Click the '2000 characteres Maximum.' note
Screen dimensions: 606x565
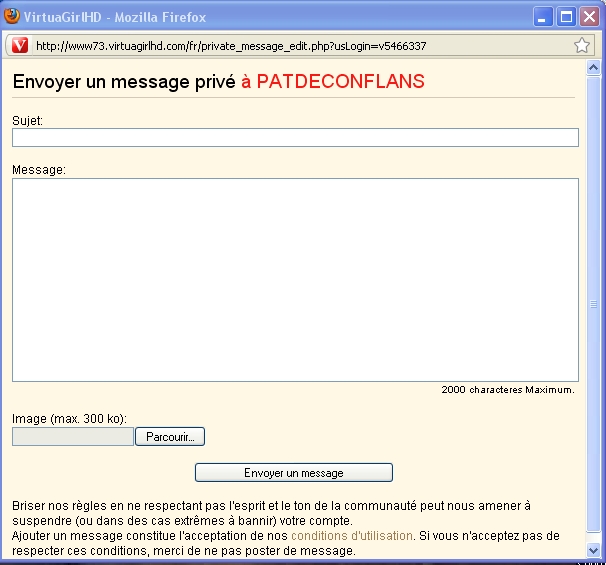tap(508, 390)
